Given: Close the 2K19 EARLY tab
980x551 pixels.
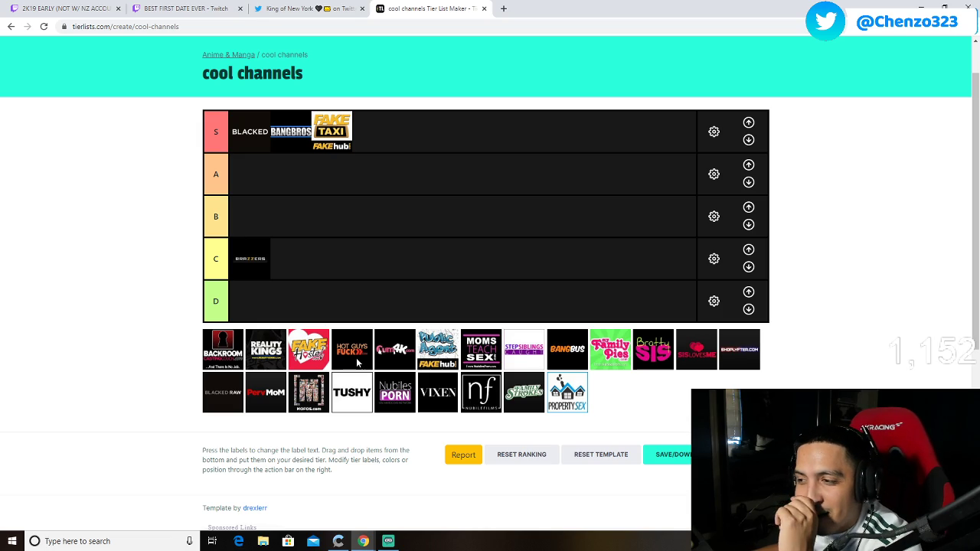Looking at the screenshot, I should pos(118,8).
